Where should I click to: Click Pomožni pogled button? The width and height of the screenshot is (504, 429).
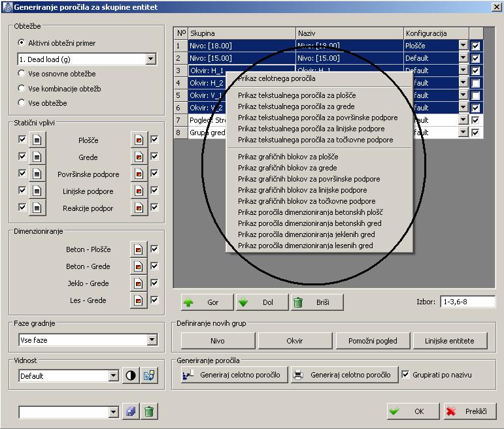373,341
